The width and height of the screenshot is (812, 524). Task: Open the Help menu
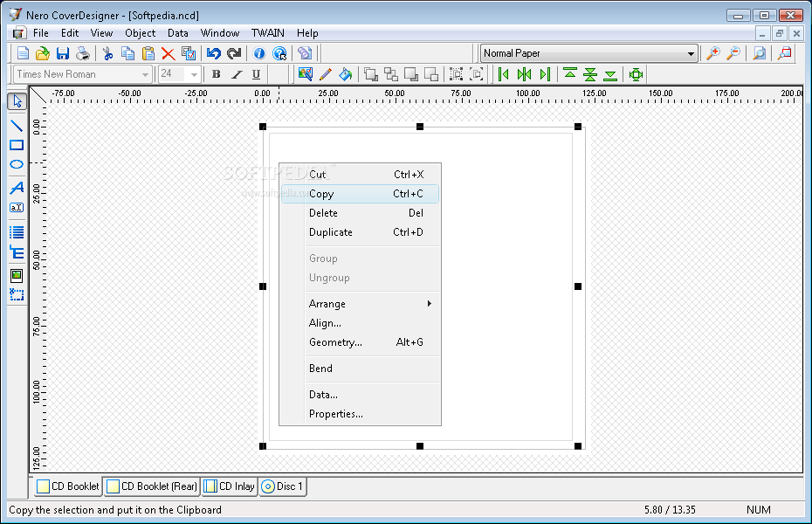[307, 33]
